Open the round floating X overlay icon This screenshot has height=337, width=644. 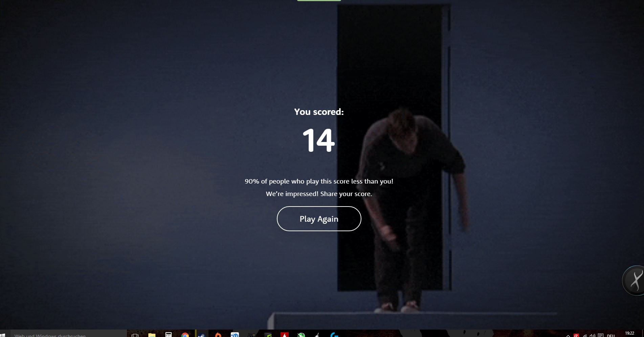pyautogui.click(x=634, y=281)
